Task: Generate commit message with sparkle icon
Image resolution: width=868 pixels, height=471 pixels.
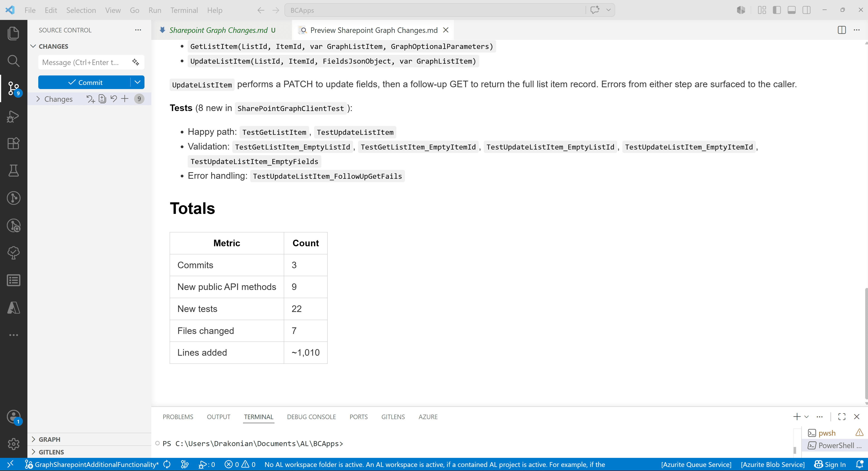Action: (135, 62)
